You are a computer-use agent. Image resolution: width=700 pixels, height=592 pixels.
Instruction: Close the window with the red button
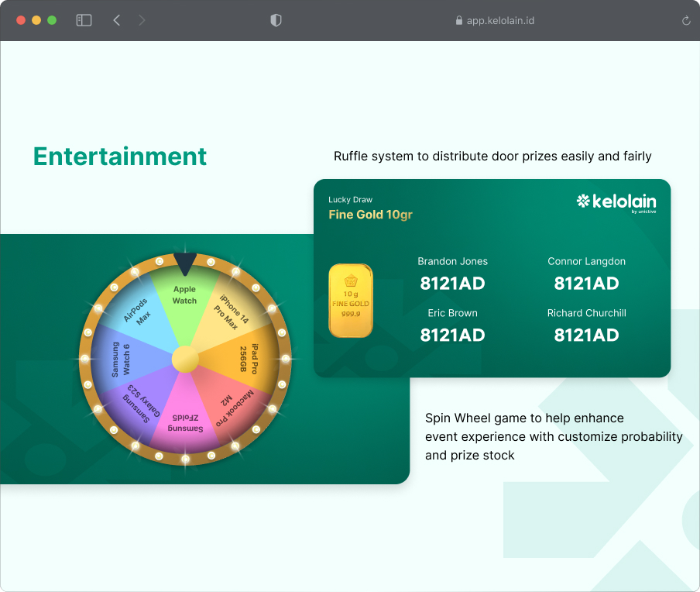tap(21, 20)
